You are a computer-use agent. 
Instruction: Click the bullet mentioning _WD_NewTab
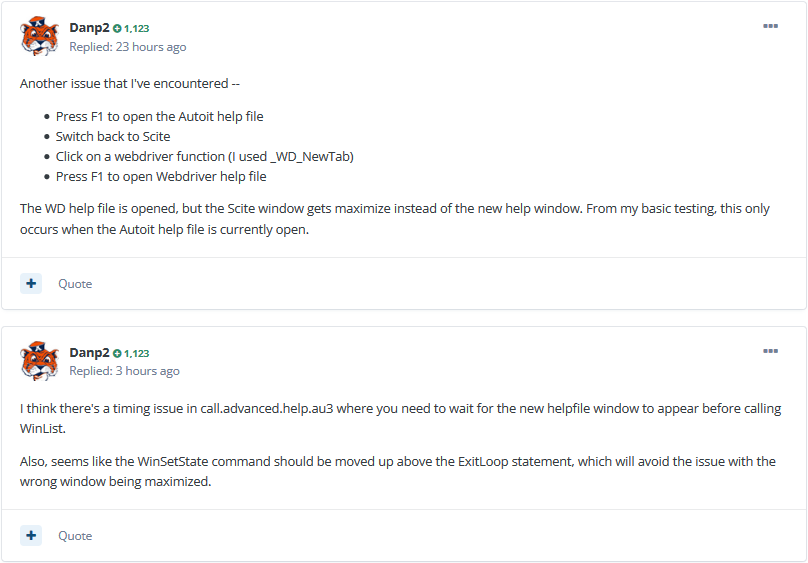205,157
